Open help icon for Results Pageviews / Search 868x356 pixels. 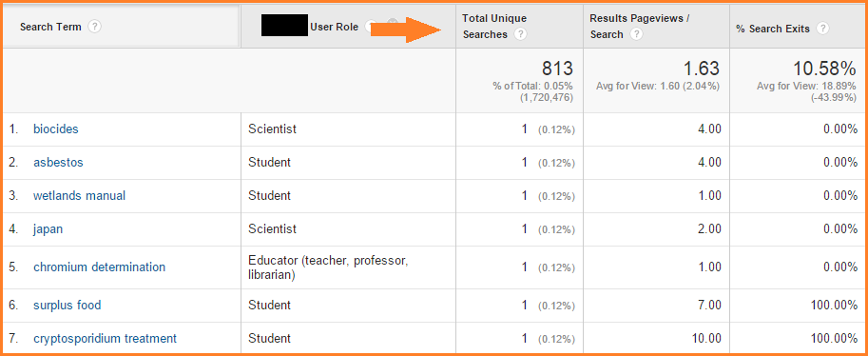[637, 34]
